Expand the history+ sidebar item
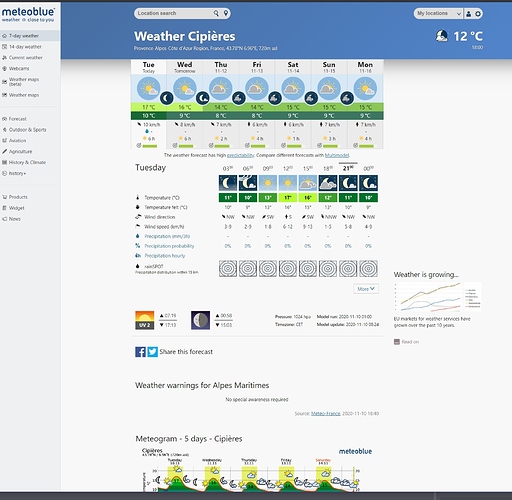The width and height of the screenshot is (512, 500). (17, 173)
